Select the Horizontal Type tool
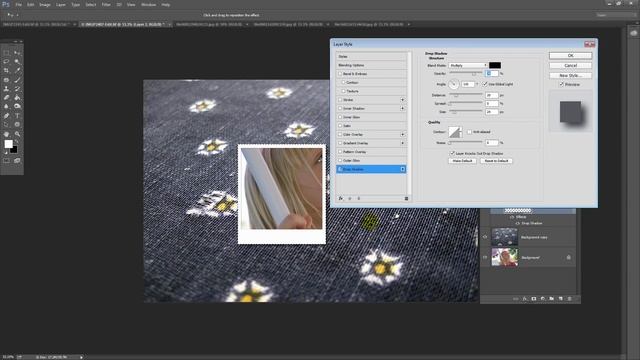Image resolution: width=640 pixels, height=360 pixels. point(17,116)
